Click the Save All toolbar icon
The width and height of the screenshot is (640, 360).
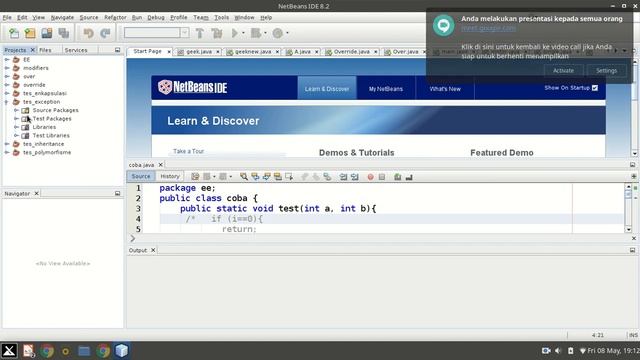tap(64, 33)
